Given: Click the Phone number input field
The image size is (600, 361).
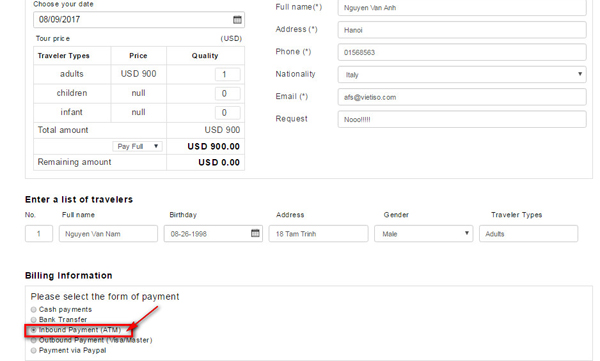Looking at the screenshot, I should pos(462,52).
